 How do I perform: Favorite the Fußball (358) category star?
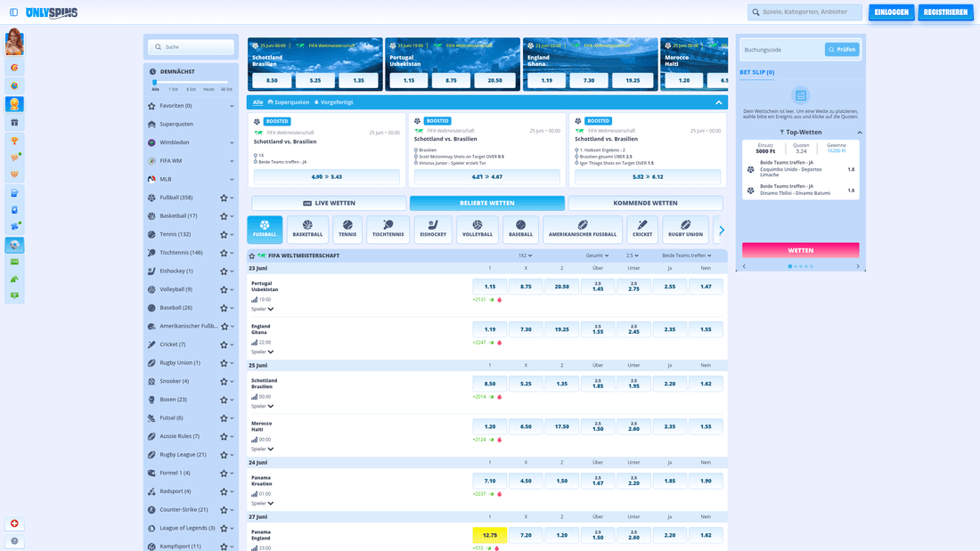pyautogui.click(x=224, y=198)
